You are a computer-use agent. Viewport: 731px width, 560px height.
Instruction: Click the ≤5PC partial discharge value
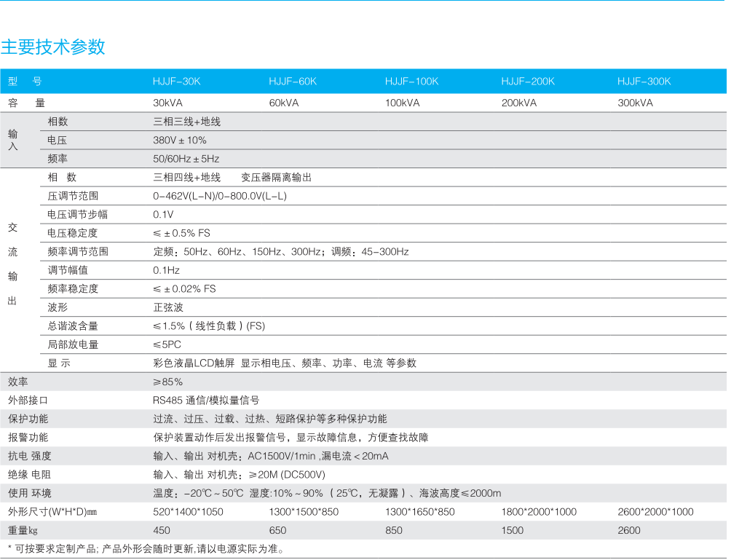pyautogui.click(x=167, y=345)
